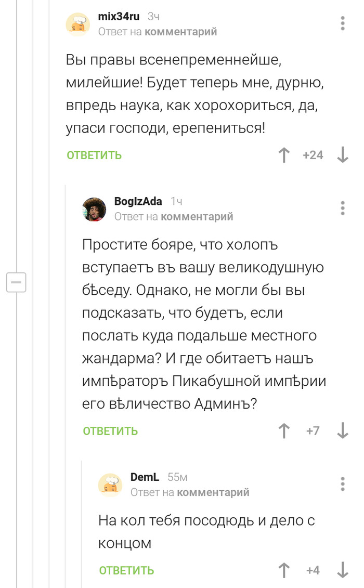Screen dimensions: 364x588
Task: Open three-dot menu on DemL's comment
Action: coord(343,484)
